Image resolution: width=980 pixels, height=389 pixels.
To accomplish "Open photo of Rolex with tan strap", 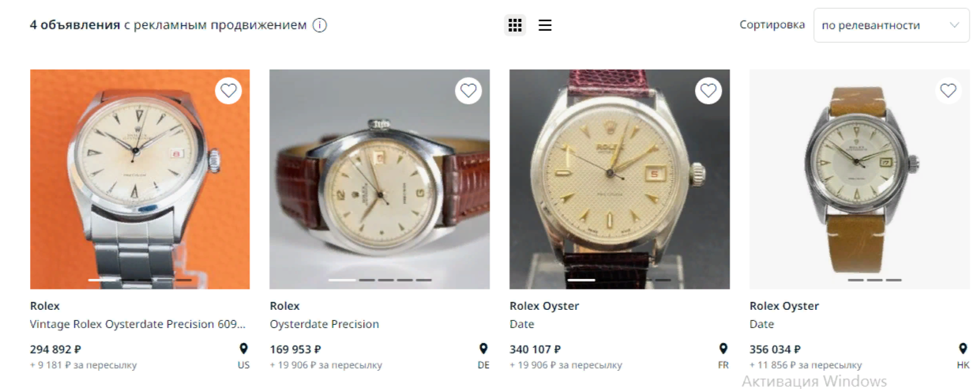I will pos(858,179).
